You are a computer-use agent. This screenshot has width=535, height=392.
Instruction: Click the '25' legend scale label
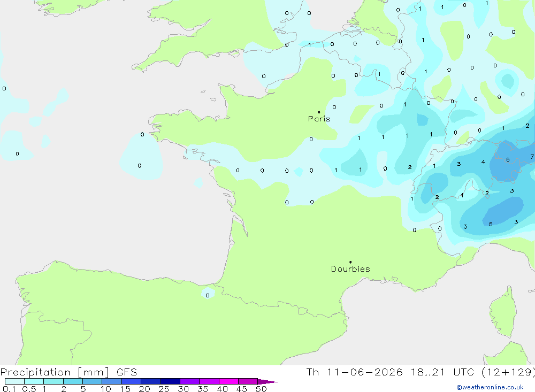pos(164,389)
